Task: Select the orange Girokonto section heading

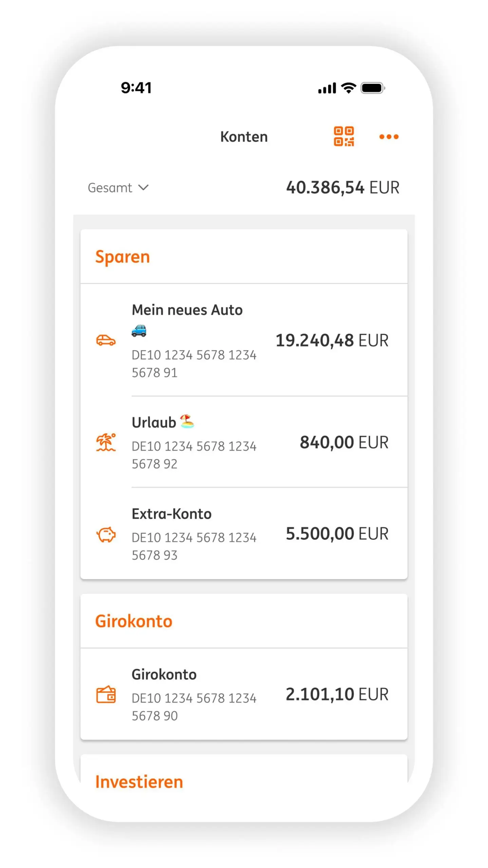Action: [134, 621]
